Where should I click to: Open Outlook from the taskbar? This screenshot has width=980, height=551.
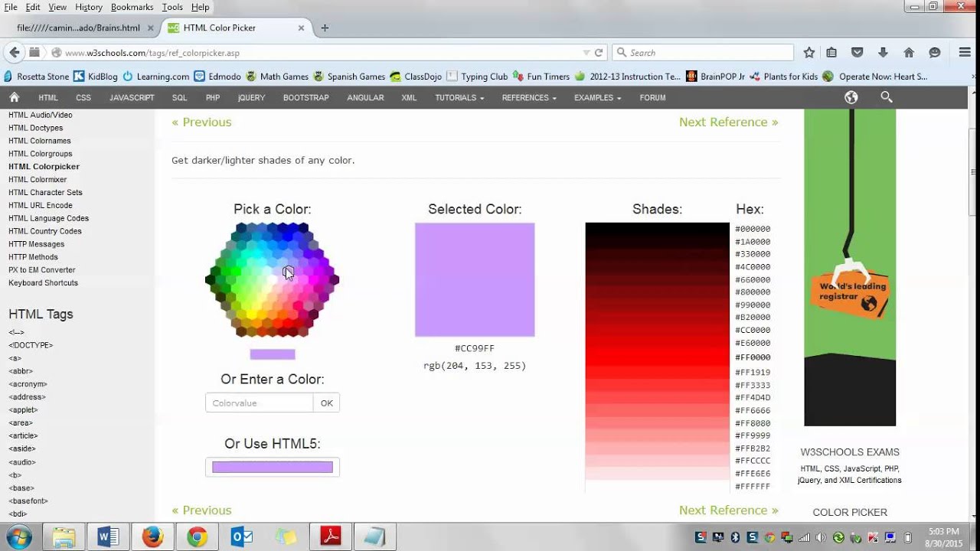[241, 537]
